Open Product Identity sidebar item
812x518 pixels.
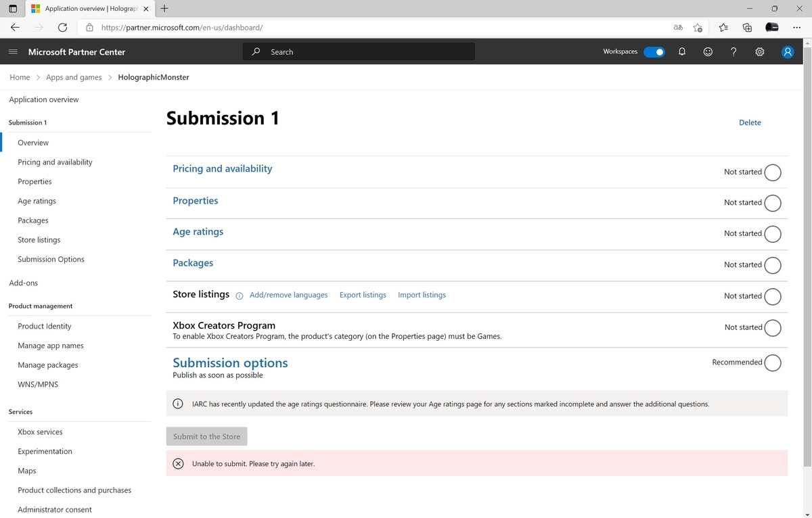tap(45, 326)
